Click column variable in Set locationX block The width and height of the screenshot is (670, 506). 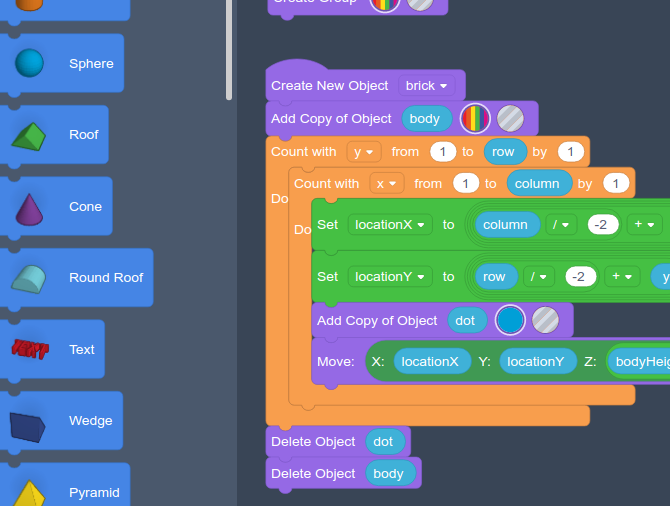point(508,225)
